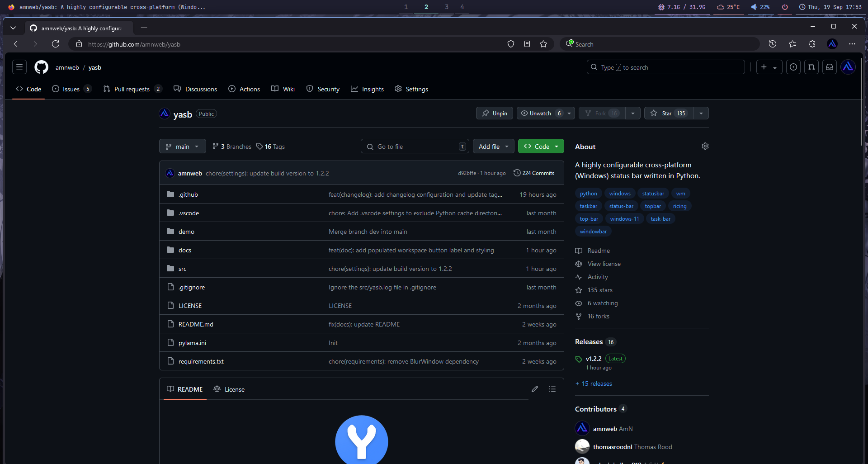Viewport: 868px width, 464px height.
Task: Expand the Add file dropdown
Action: pyautogui.click(x=494, y=146)
